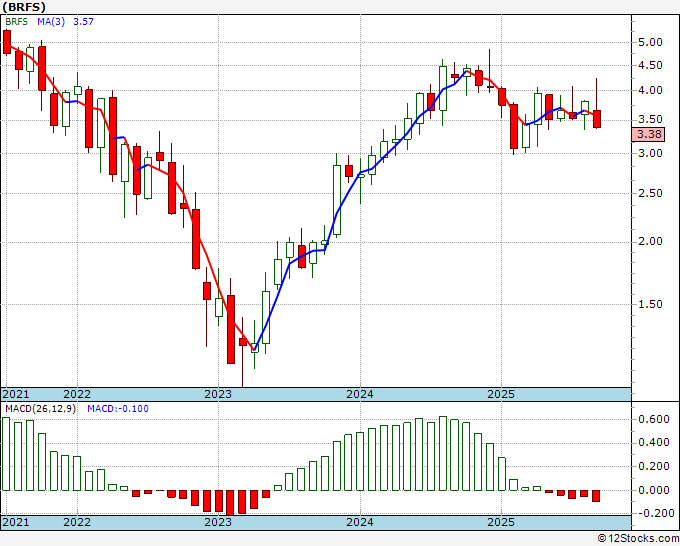
Task: Select 2023 on the price chart timeline
Action: pyautogui.click(x=218, y=394)
